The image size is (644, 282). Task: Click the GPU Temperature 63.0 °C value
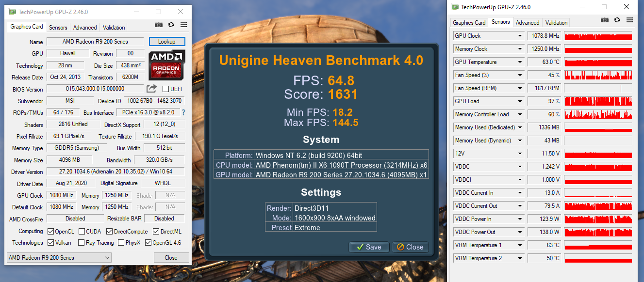(545, 62)
